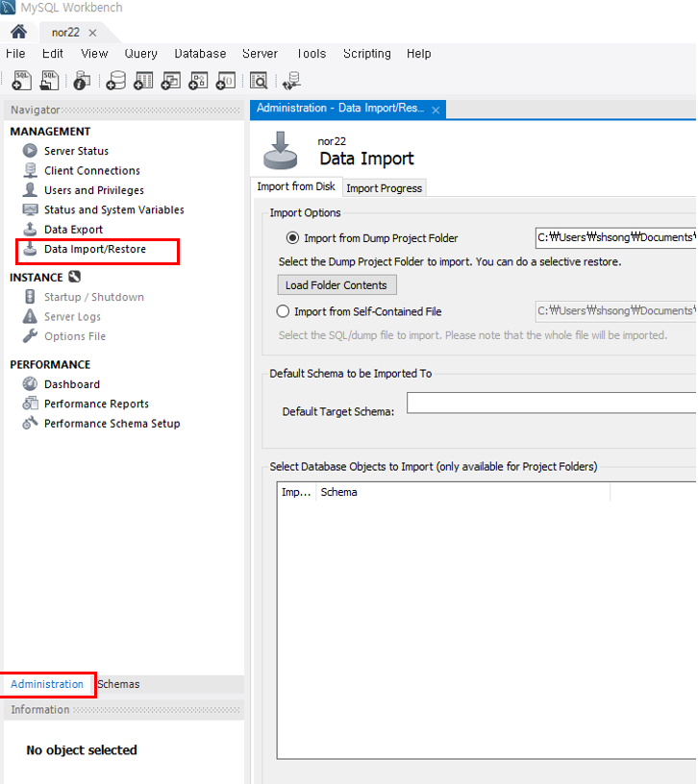Click the Status and System Variables monitor icon
The width and height of the screenshot is (698, 784).
[30, 209]
